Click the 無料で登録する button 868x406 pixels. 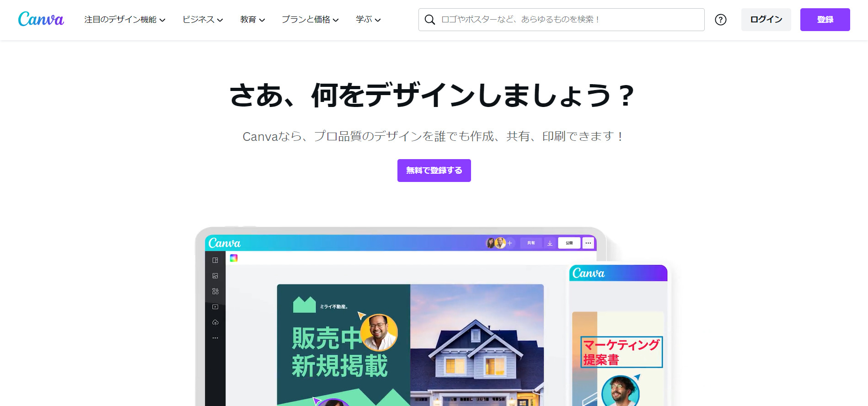click(434, 171)
